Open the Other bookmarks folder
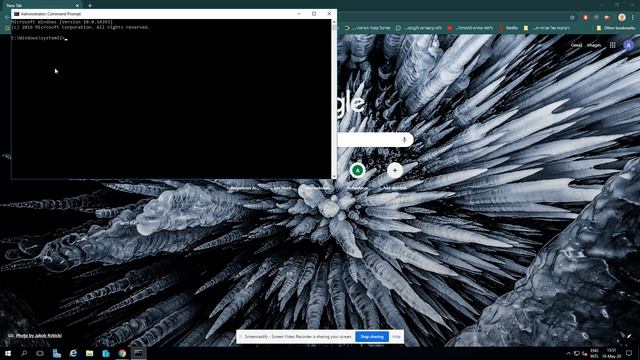 (616, 28)
